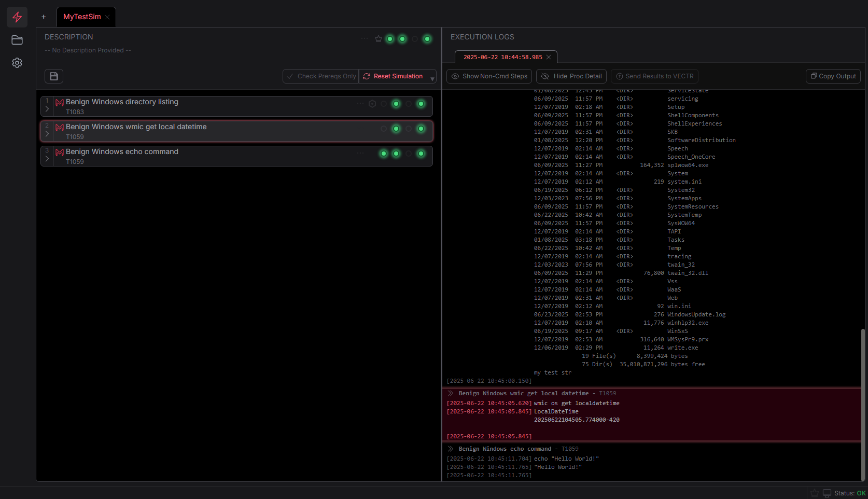Viewport: 868px width, 499px height.
Task: Enable Show Non-Cmd Steps
Action: pyautogui.click(x=488, y=76)
